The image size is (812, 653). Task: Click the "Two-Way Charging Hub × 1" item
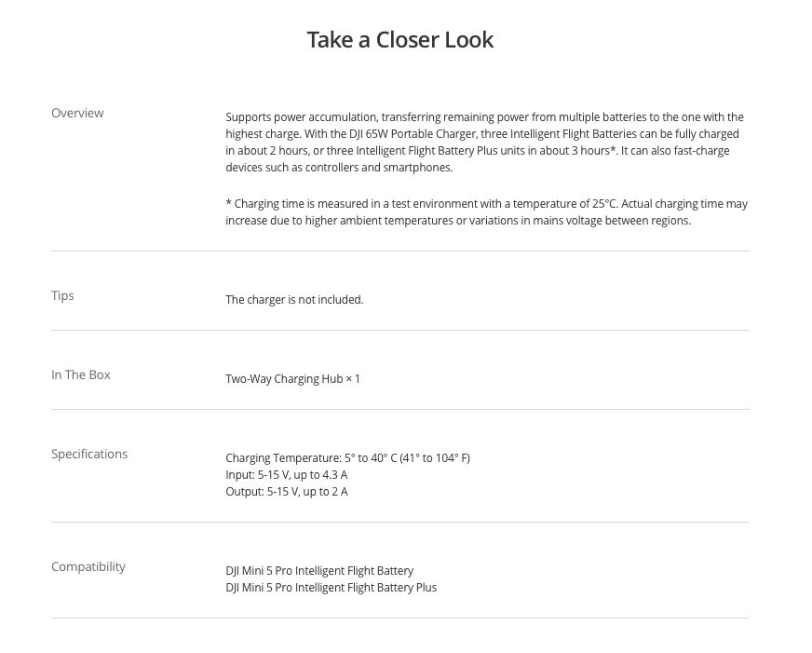pyautogui.click(x=292, y=379)
